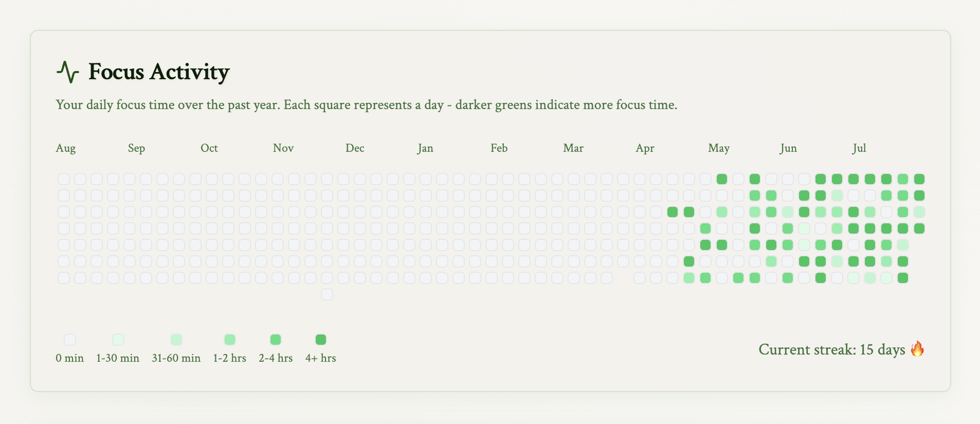980x424 pixels.
Task: Click the Jun month label
Action: (788, 148)
